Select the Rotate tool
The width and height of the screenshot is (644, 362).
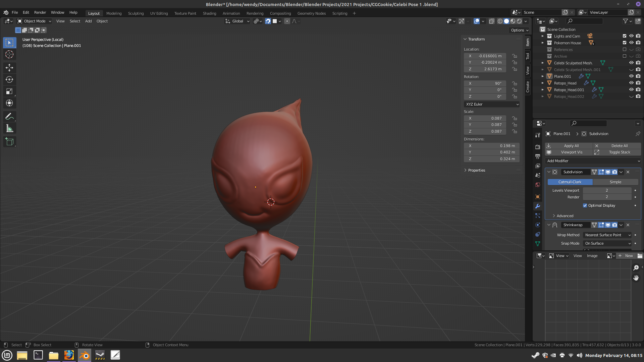coord(9,79)
